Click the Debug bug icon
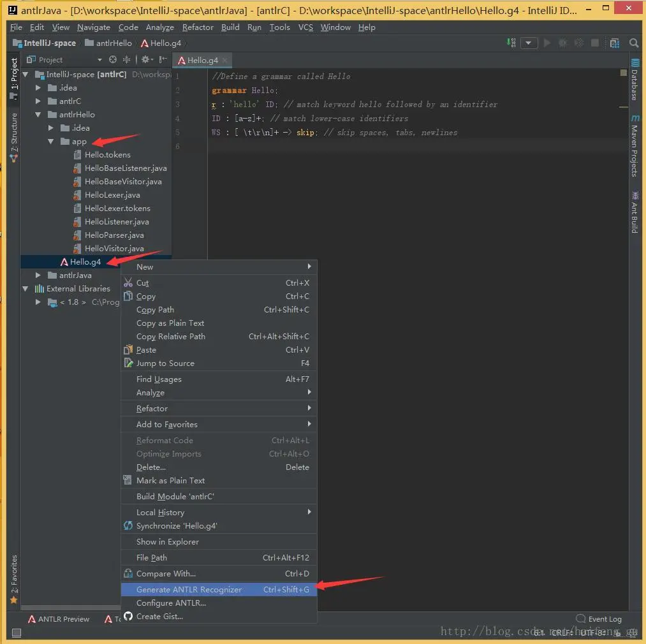Viewport: 646px width, 644px height. point(562,43)
